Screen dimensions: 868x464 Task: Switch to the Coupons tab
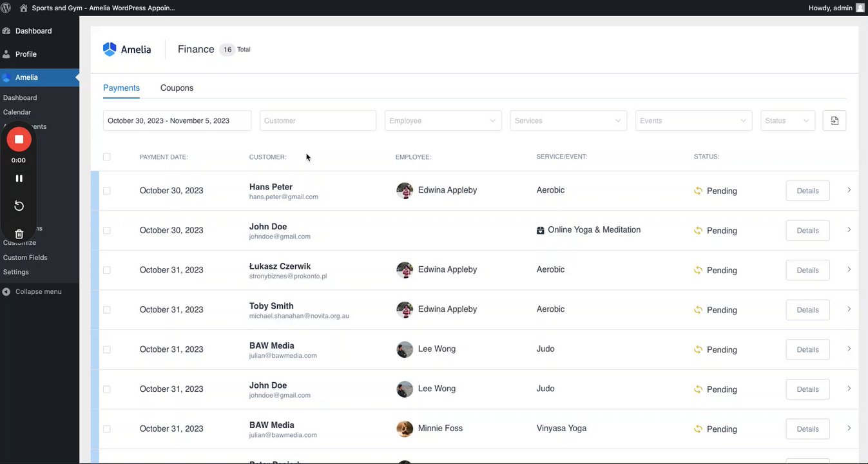tap(177, 88)
